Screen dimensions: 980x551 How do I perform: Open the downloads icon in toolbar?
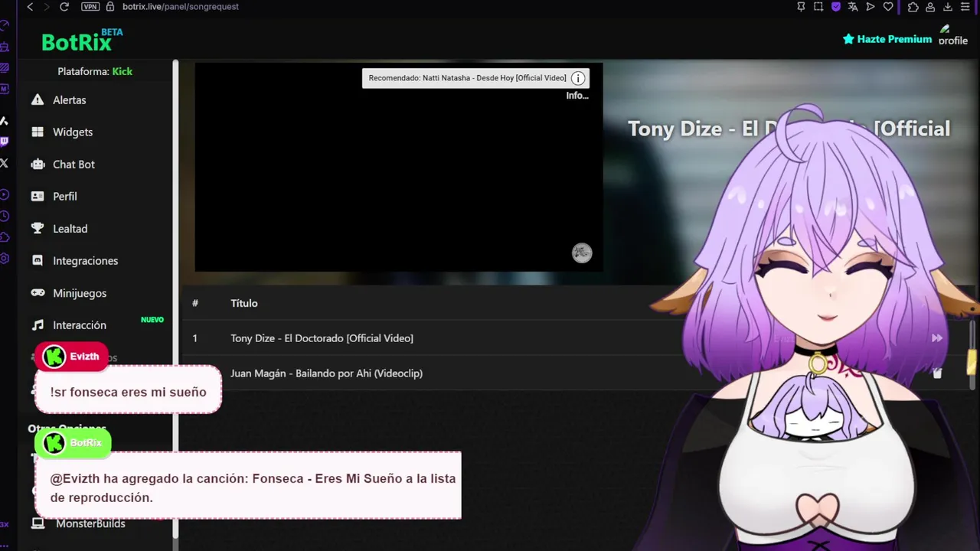point(949,7)
